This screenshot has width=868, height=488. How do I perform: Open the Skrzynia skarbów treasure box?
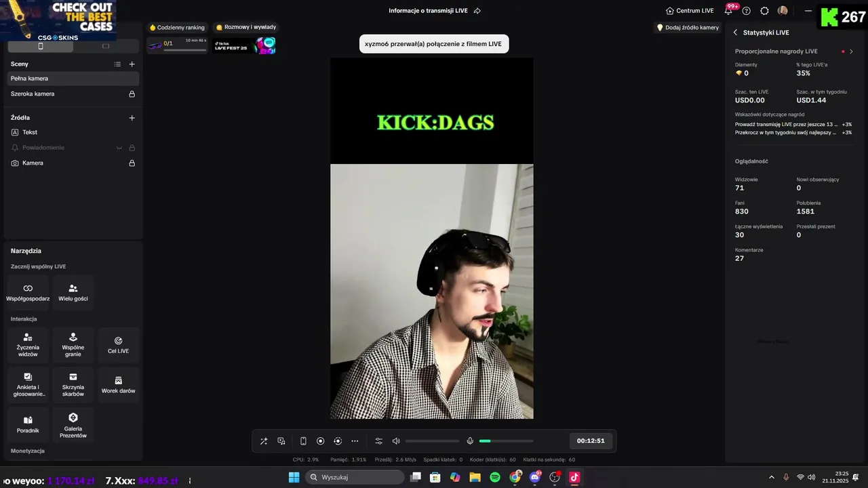tap(73, 385)
